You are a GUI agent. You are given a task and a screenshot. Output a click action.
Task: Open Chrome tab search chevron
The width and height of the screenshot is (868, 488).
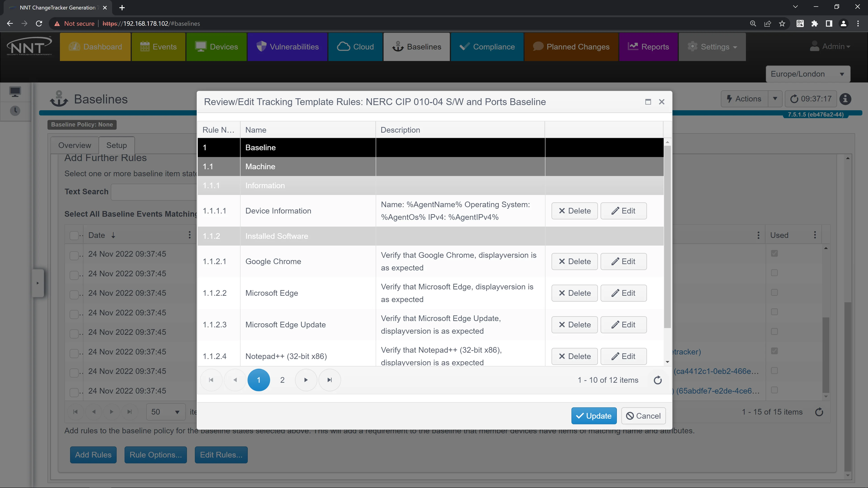(795, 7)
